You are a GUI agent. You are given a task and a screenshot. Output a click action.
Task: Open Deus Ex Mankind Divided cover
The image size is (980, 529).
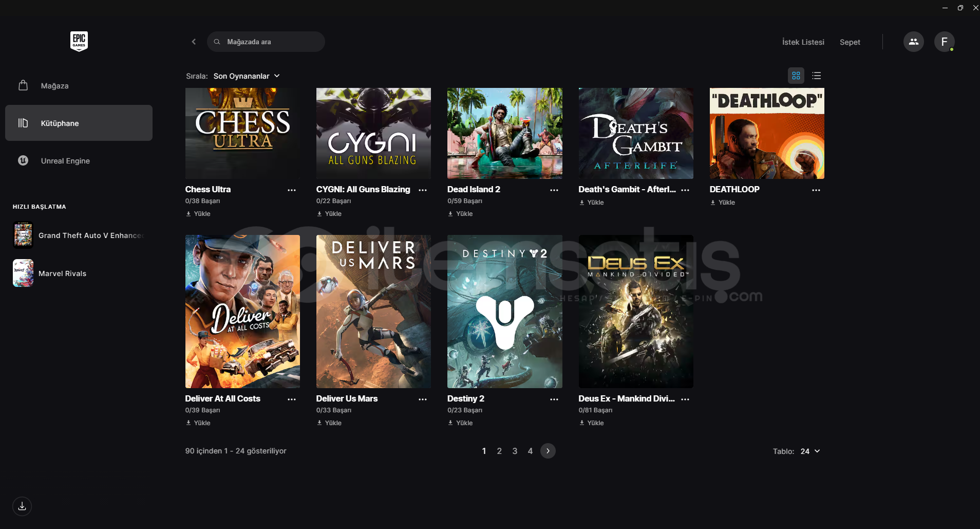636,312
